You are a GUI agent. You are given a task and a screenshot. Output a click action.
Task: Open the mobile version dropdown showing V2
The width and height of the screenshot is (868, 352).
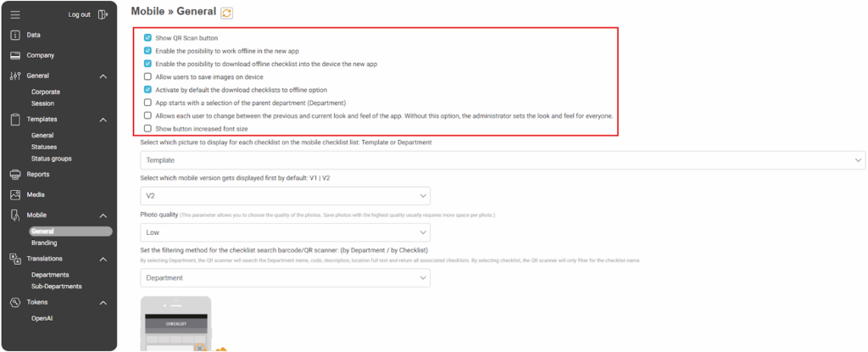[x=285, y=196]
